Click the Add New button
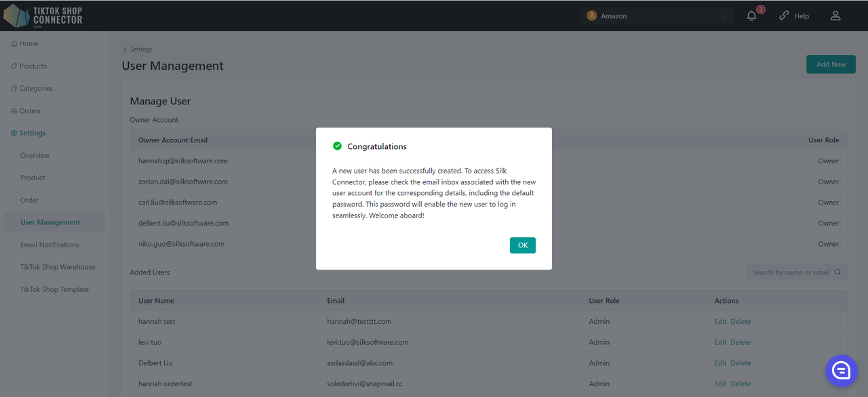 (x=831, y=64)
